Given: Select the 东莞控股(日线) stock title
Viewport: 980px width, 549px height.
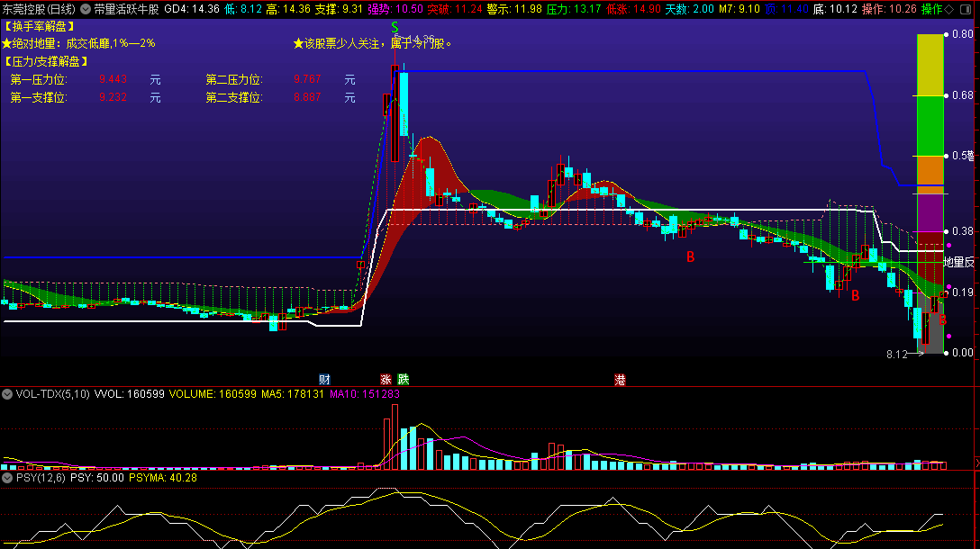Looking at the screenshot, I should [40, 9].
